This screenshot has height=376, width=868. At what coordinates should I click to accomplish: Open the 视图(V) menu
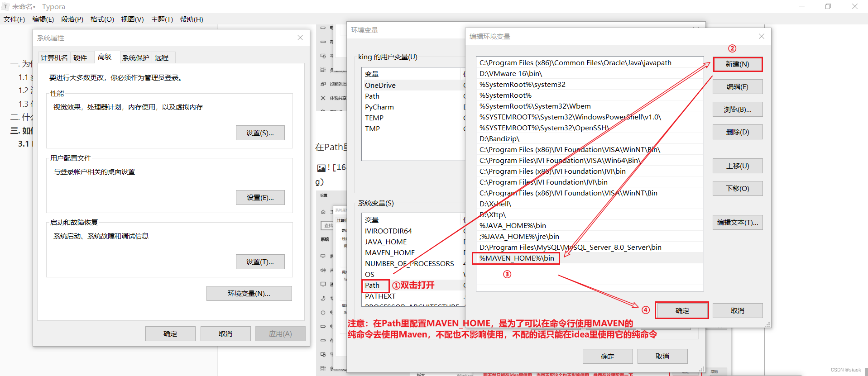(132, 19)
